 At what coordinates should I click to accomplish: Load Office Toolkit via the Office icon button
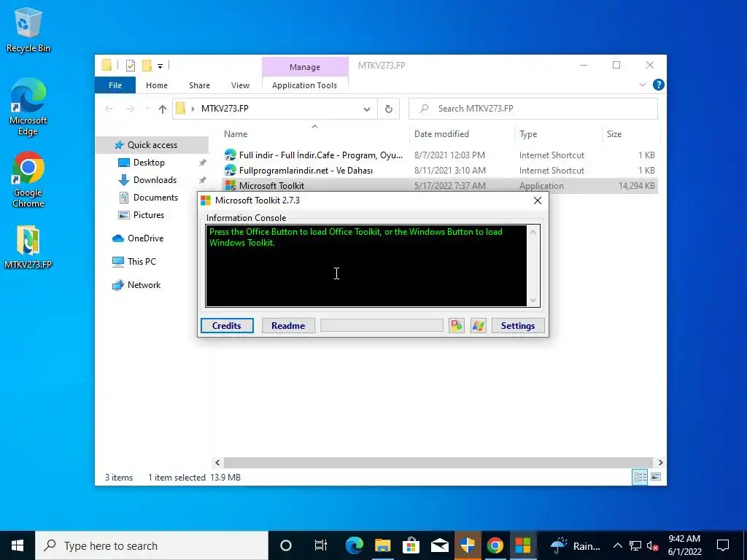tap(457, 326)
